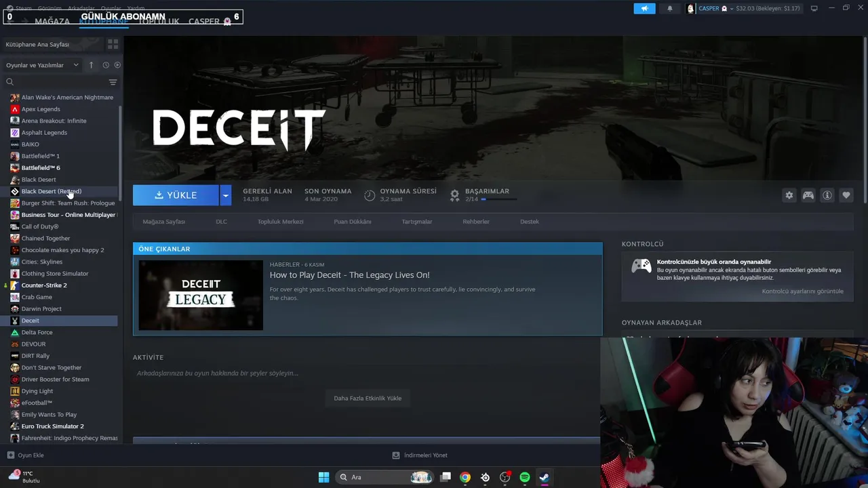Open the Deceit Legacy news thumbnail
868x488 pixels.
(x=201, y=295)
